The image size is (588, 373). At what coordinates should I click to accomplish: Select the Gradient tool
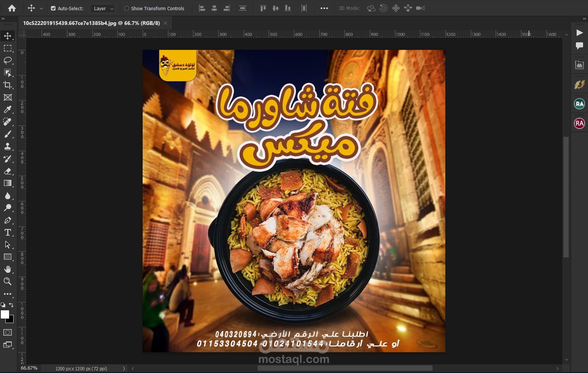[8, 183]
